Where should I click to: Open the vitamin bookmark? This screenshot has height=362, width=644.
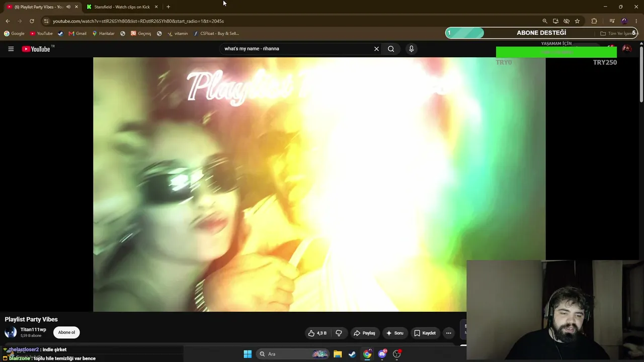[178, 34]
